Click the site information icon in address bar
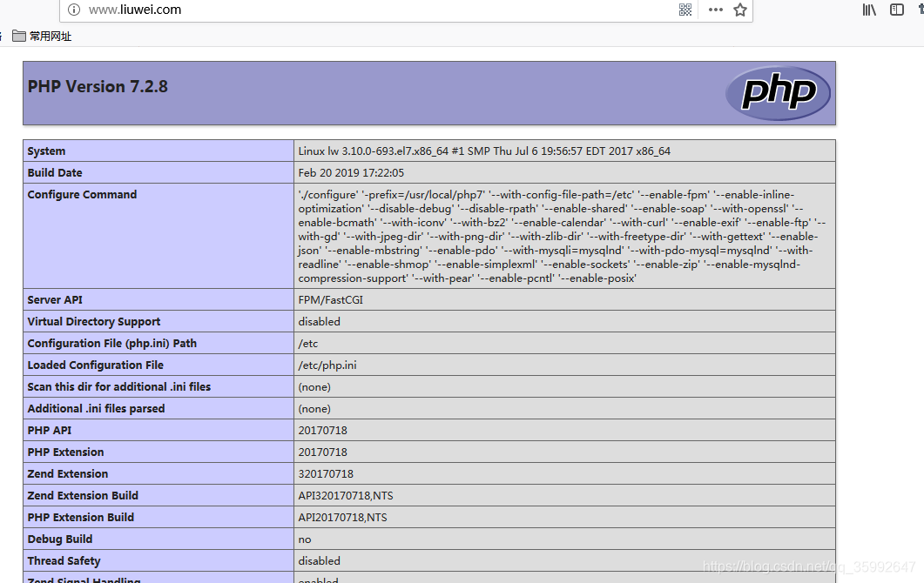Image resolution: width=924 pixels, height=583 pixels. [74, 10]
